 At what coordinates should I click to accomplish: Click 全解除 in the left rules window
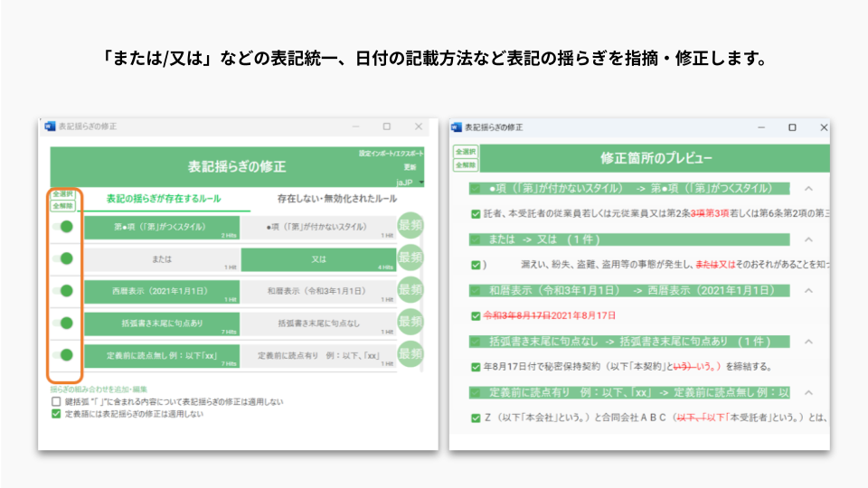pyautogui.click(x=62, y=206)
